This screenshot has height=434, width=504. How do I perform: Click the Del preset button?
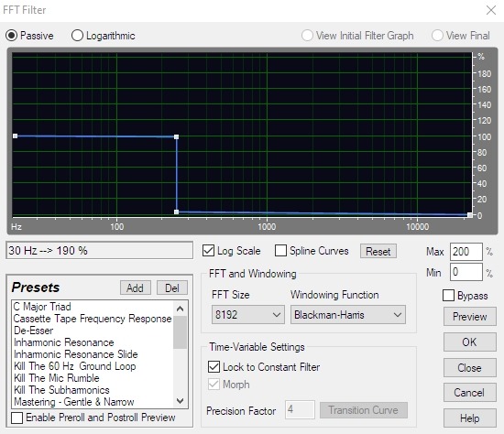pos(172,288)
